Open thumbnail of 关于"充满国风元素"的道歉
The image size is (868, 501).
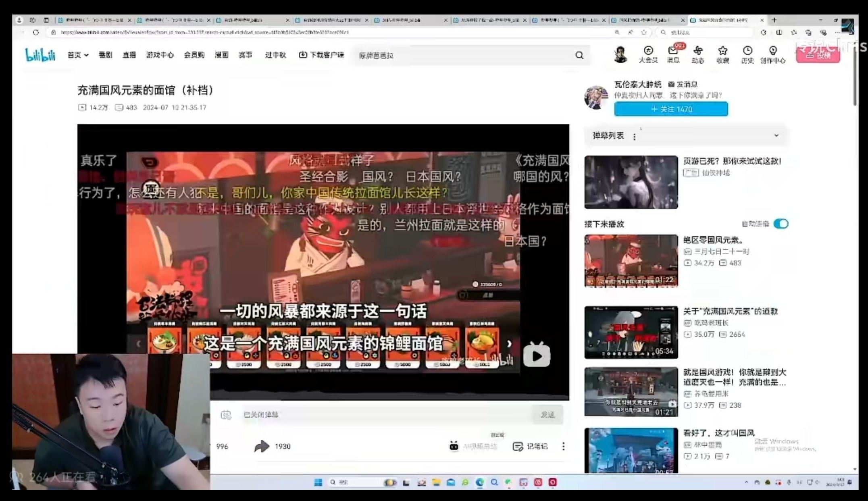click(631, 332)
